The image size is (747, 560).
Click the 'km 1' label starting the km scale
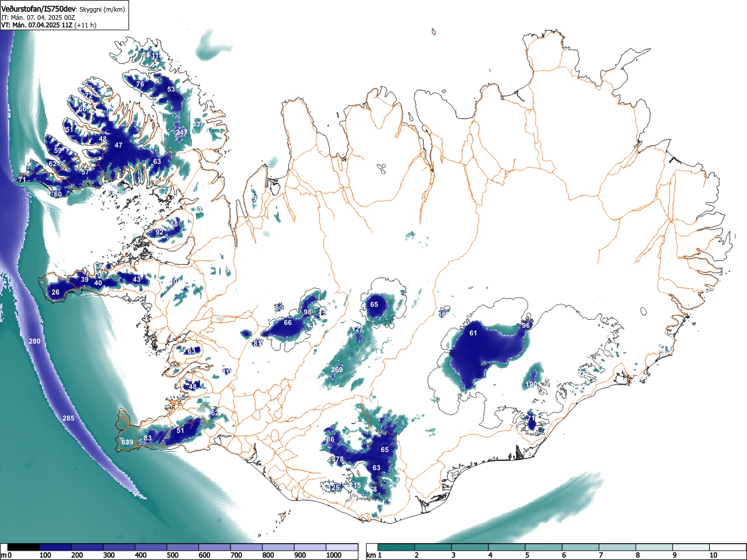(x=374, y=555)
